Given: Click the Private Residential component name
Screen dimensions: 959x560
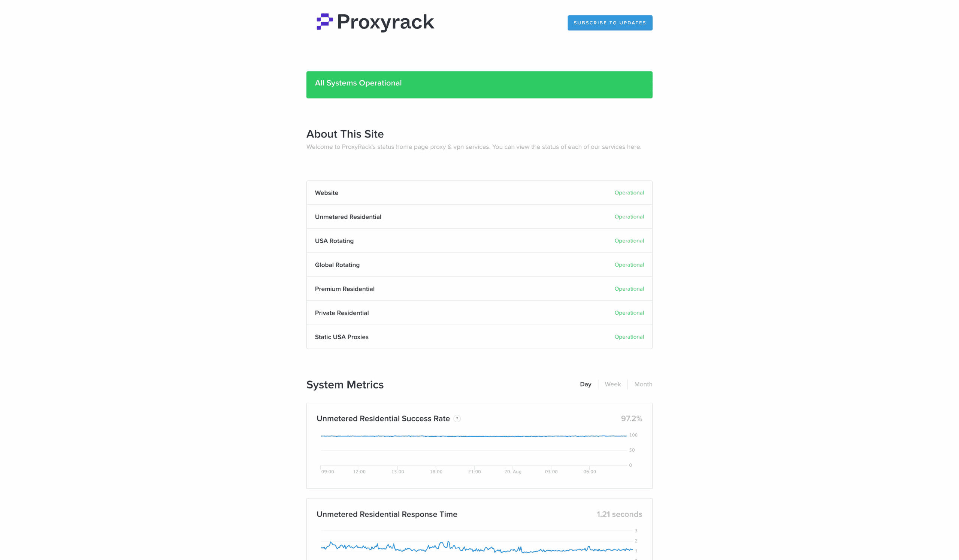Looking at the screenshot, I should point(341,313).
